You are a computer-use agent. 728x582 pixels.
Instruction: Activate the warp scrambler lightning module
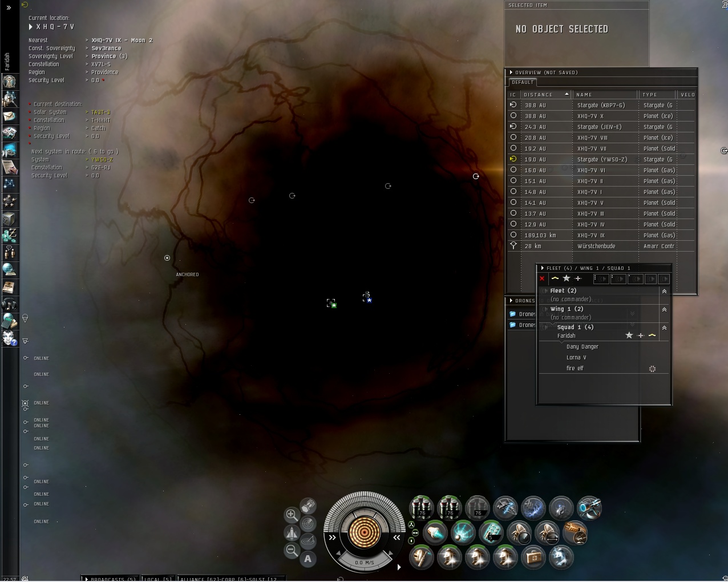coord(533,507)
